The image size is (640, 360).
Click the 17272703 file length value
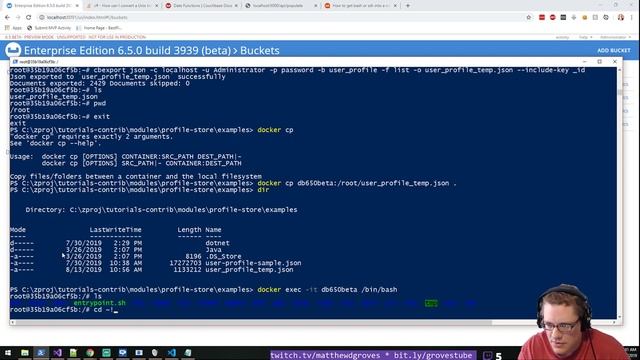(x=185, y=263)
